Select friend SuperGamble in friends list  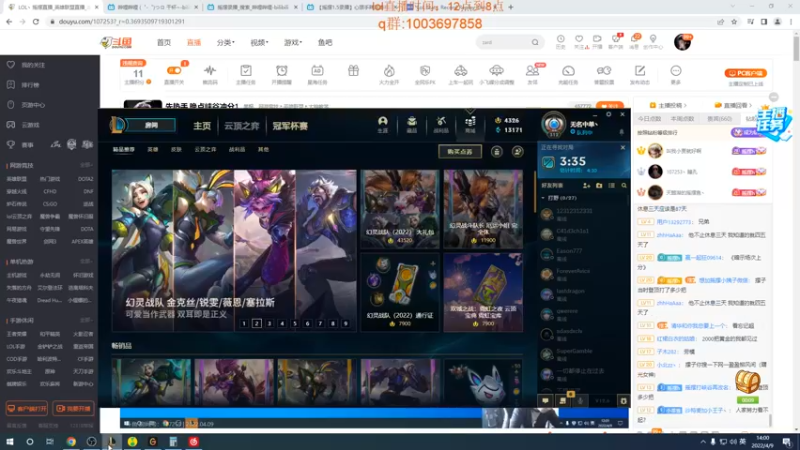583,354
